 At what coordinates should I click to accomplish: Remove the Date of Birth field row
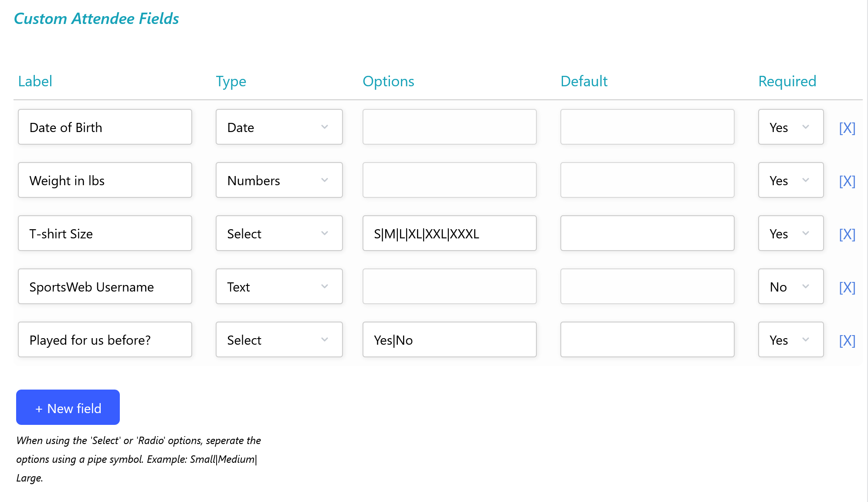(847, 128)
